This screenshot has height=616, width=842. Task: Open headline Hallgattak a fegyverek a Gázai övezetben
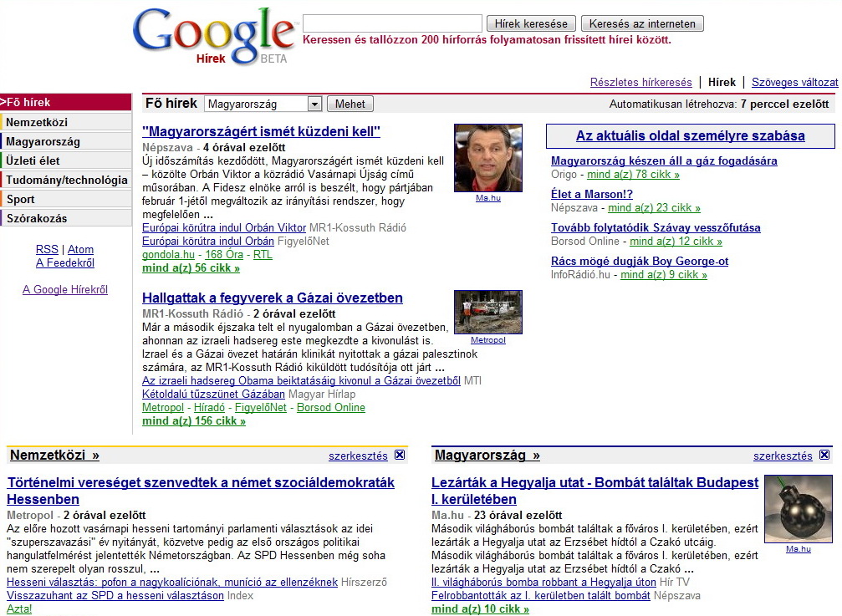pos(273,298)
